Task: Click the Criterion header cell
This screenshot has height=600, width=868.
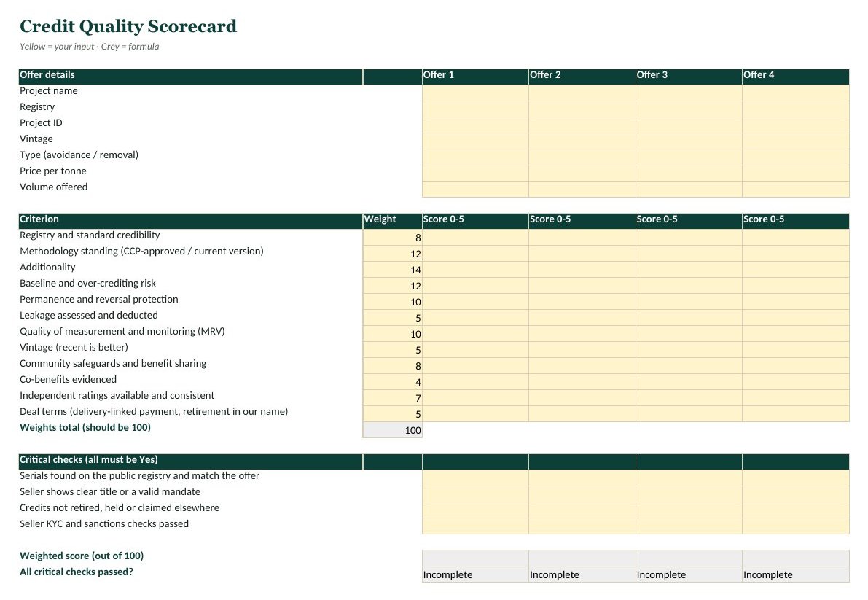Action: tap(191, 222)
